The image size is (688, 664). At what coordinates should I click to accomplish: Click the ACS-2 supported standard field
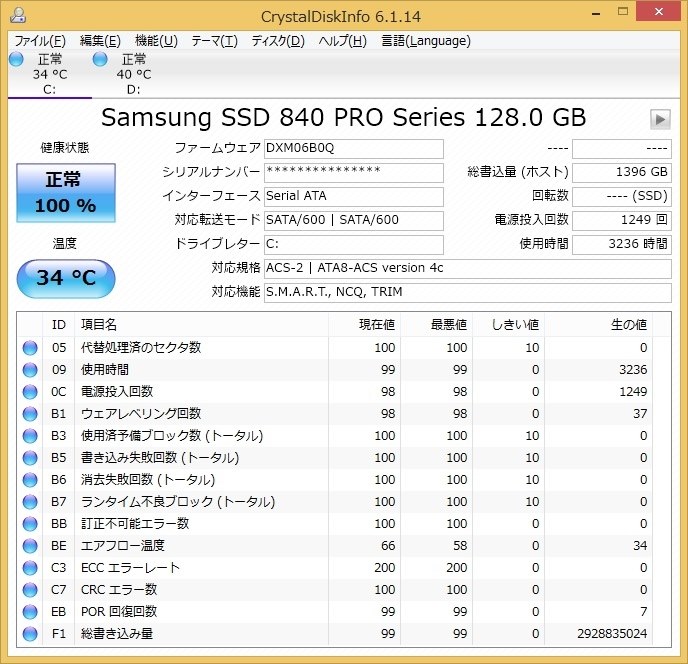468,269
